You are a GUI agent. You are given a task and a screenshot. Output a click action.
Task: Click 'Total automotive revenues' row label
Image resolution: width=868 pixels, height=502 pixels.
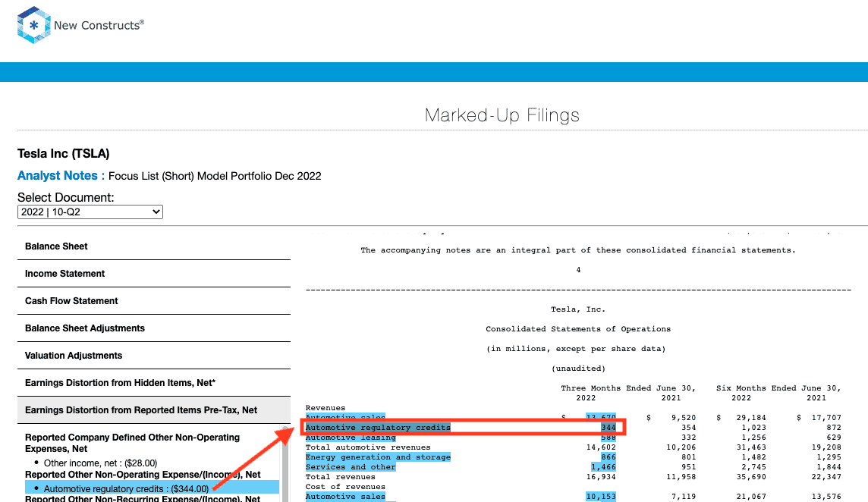point(368,447)
